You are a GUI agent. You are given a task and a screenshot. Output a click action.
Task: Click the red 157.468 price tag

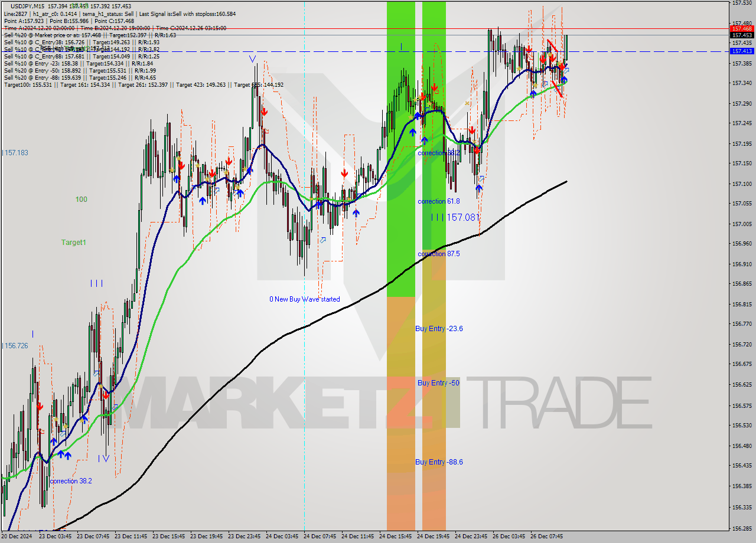tap(742, 28)
